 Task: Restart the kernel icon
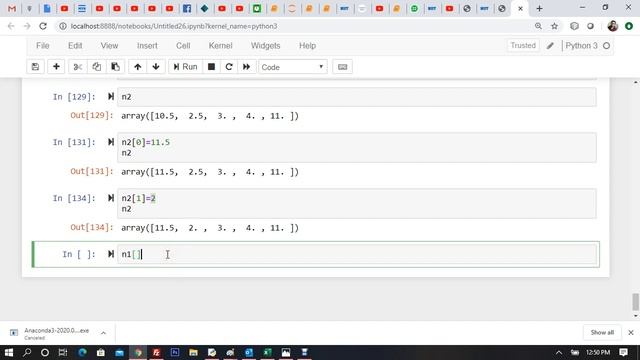click(x=229, y=67)
